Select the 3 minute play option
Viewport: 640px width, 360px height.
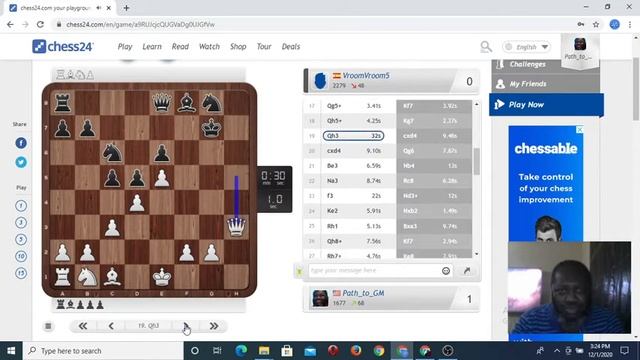tap(21, 222)
